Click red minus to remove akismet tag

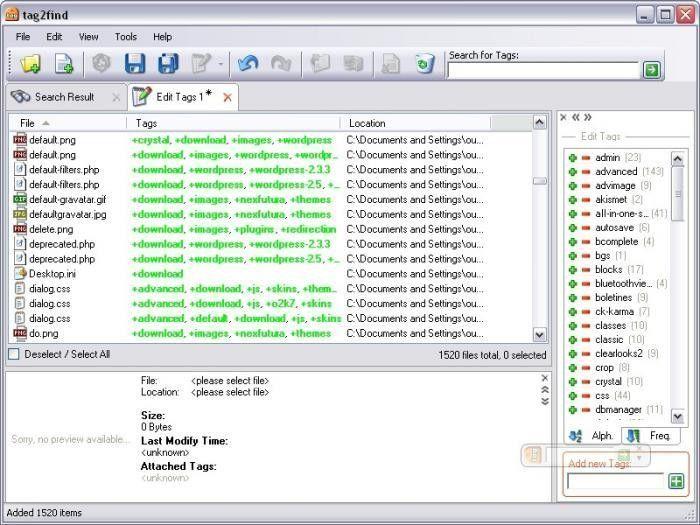click(586, 200)
